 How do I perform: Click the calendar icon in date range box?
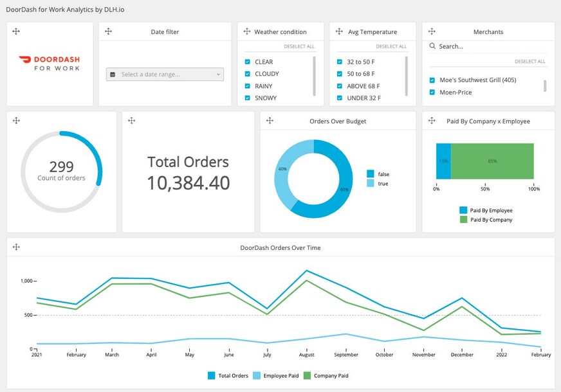pos(113,75)
